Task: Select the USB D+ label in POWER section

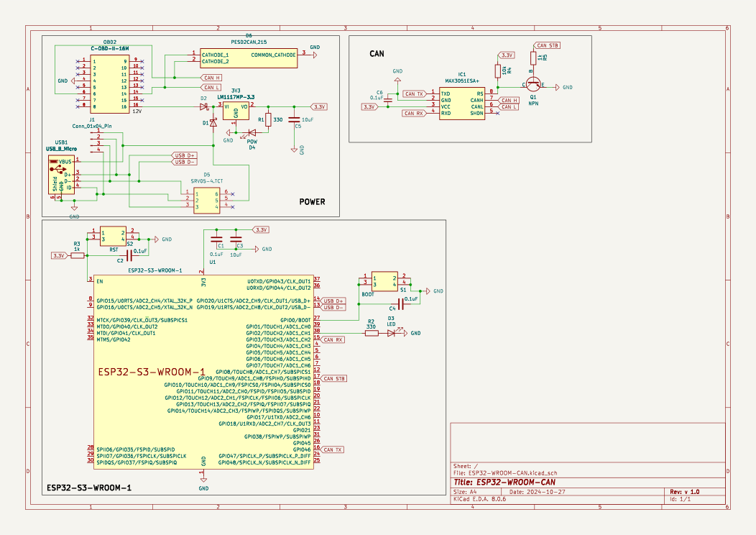Action: [x=185, y=155]
